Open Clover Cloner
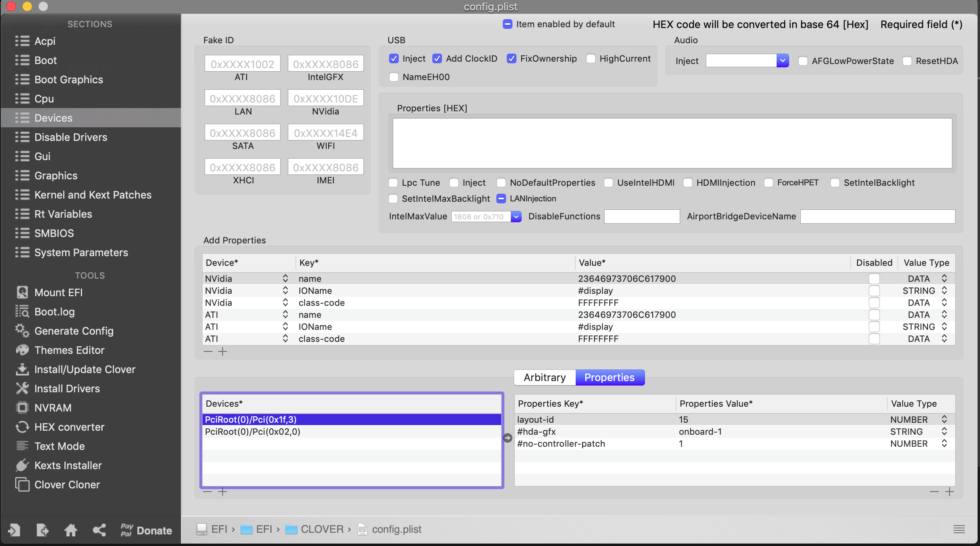 coord(58,485)
